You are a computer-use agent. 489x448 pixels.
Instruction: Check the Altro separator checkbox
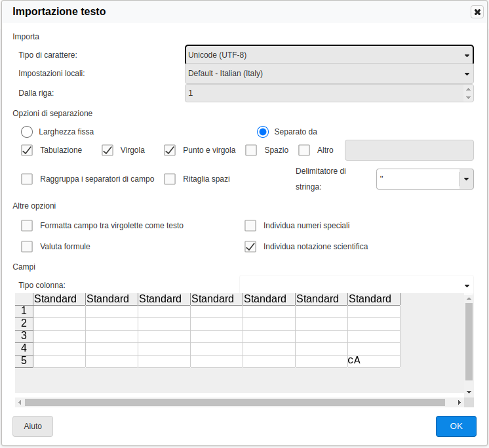pos(304,150)
